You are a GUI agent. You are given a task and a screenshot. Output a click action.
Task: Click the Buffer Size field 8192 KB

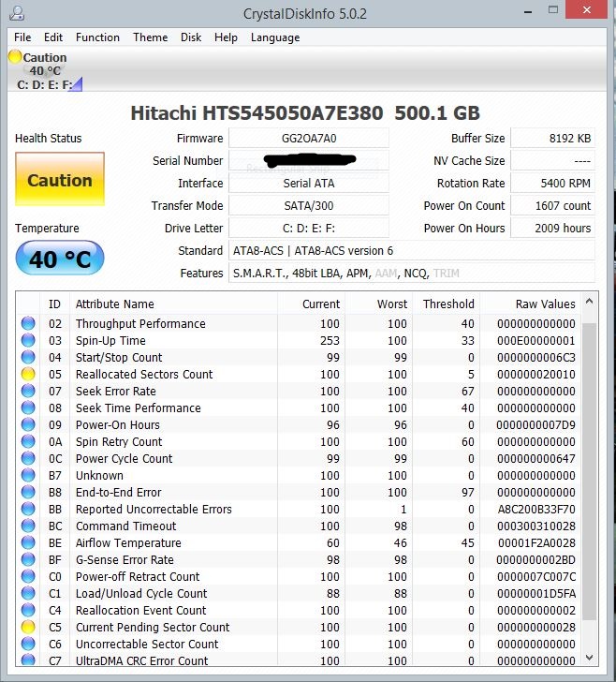pos(552,139)
